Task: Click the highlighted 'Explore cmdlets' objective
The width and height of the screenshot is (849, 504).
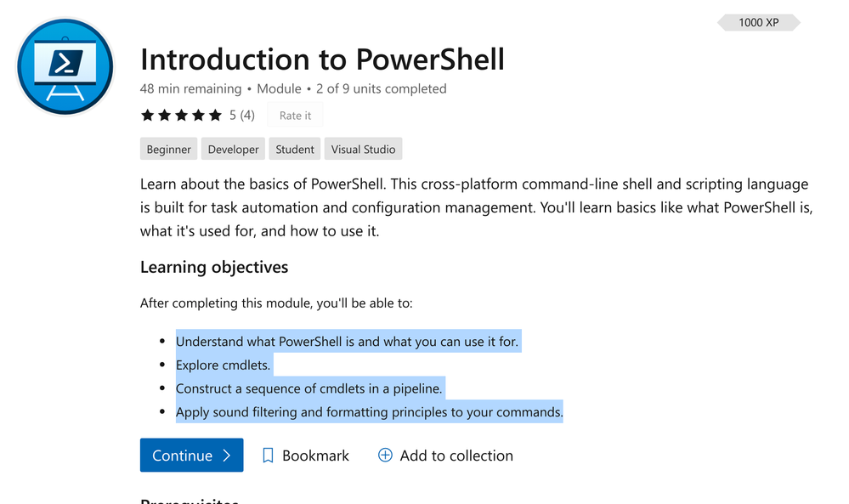Action: coord(223,365)
